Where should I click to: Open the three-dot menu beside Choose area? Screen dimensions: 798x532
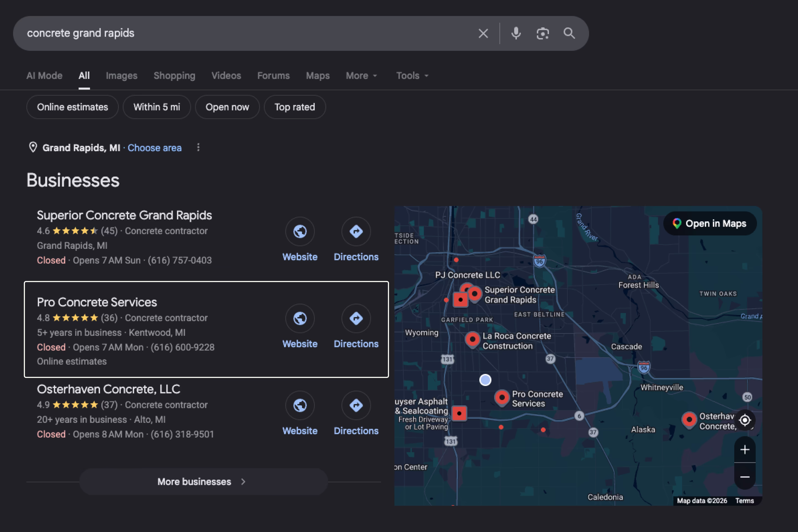click(198, 148)
